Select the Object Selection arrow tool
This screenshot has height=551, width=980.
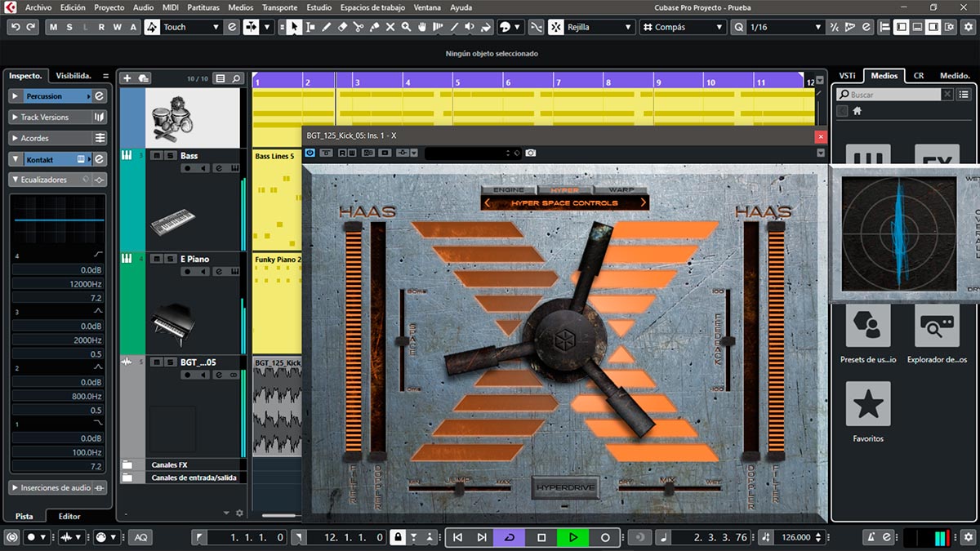pos(294,27)
